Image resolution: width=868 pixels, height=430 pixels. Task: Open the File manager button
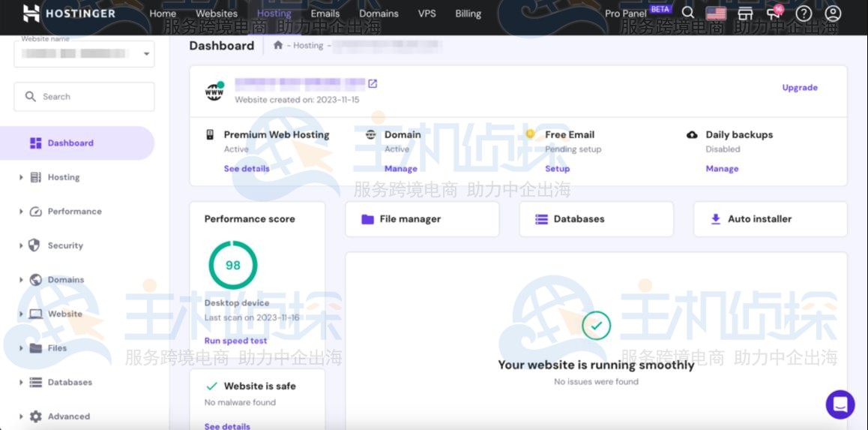tap(422, 219)
